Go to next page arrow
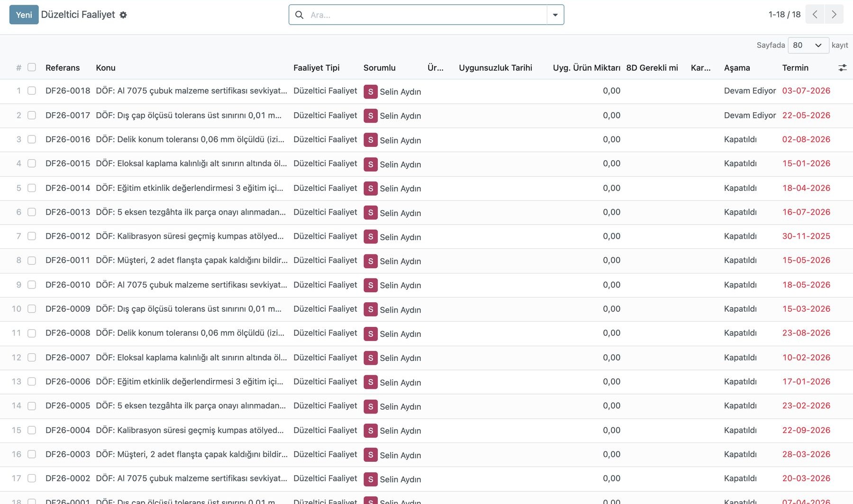 coord(834,14)
